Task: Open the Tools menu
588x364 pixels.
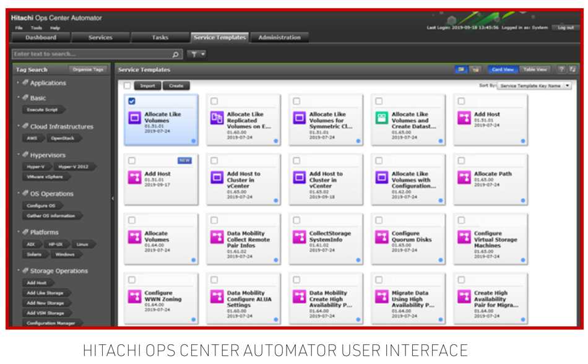Action: [37, 28]
